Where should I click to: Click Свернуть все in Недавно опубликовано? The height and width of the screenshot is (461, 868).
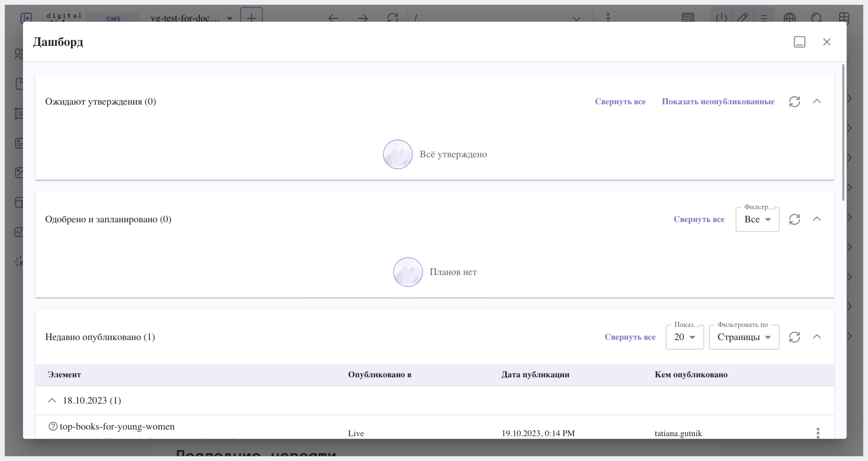(x=630, y=337)
